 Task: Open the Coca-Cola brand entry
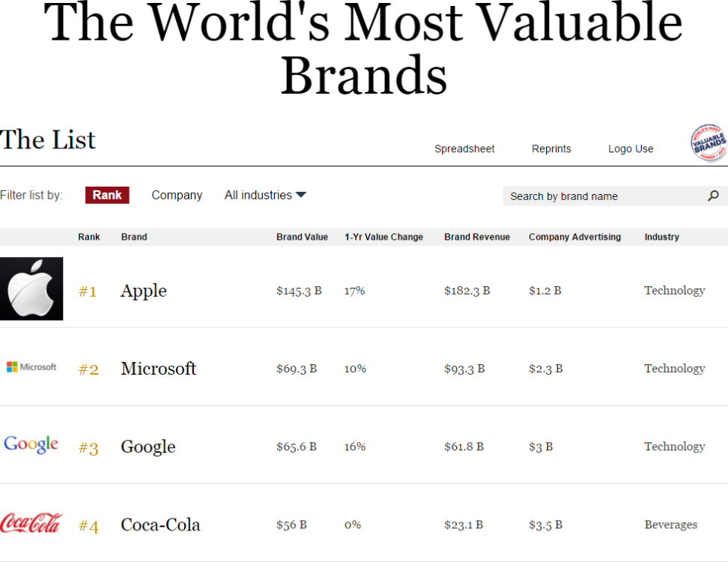[160, 525]
